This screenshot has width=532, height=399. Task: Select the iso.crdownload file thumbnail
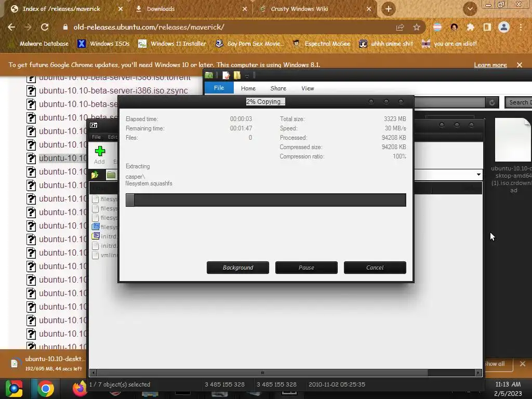pos(513,140)
